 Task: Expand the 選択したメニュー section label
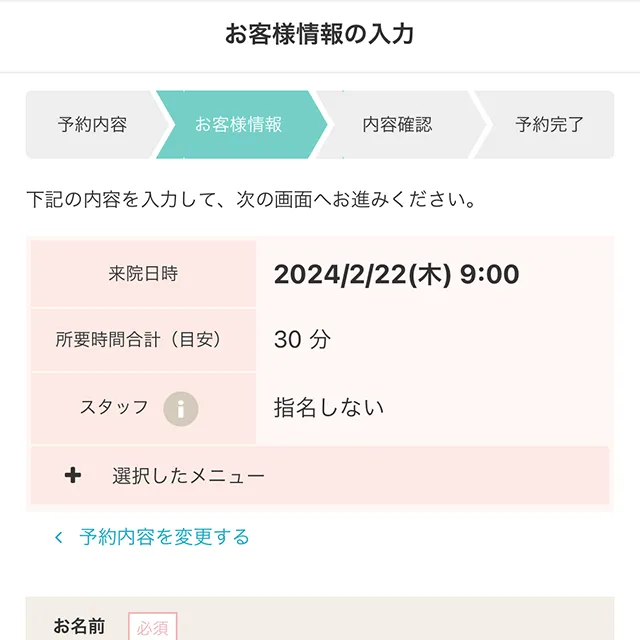[x=188, y=476]
